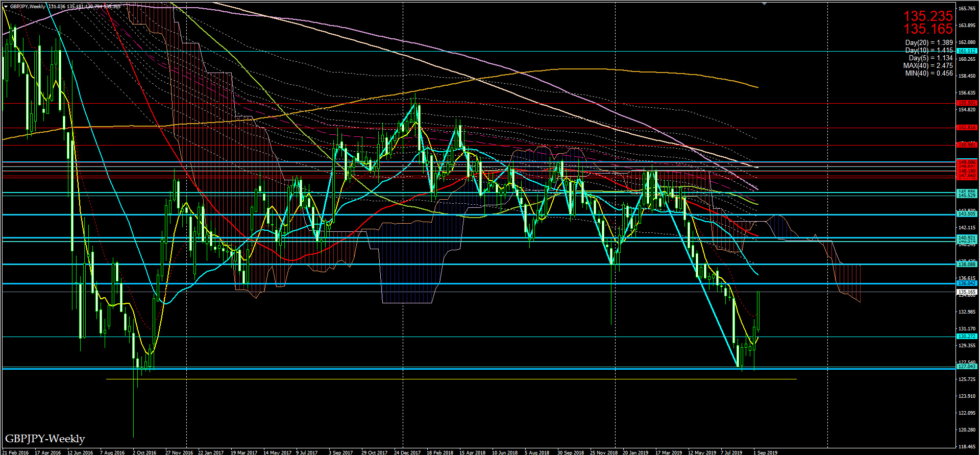
Task: Click the 163.895 price axis value
Action: tap(967, 26)
